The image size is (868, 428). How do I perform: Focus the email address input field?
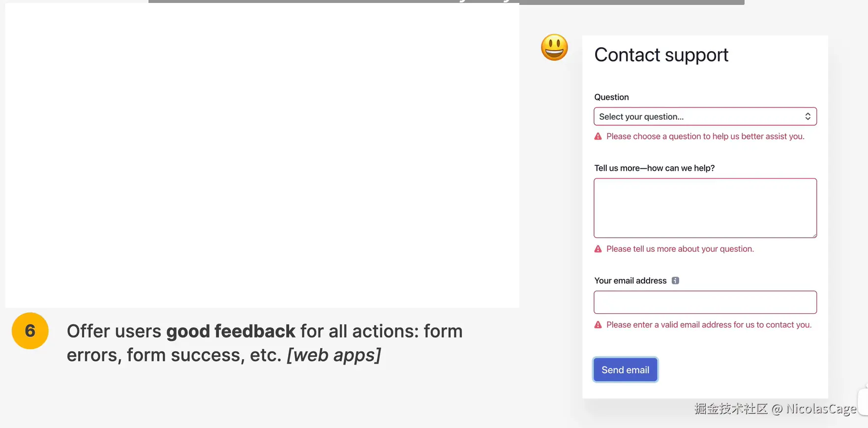coord(705,302)
